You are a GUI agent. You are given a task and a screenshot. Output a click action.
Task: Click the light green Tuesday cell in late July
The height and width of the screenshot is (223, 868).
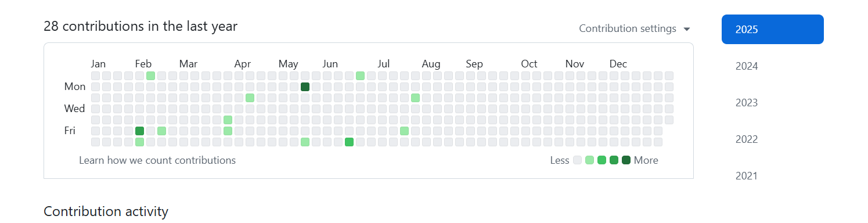[415, 98]
